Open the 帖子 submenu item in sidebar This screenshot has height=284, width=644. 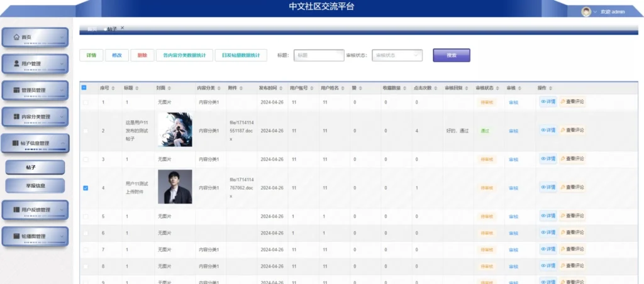(35, 167)
